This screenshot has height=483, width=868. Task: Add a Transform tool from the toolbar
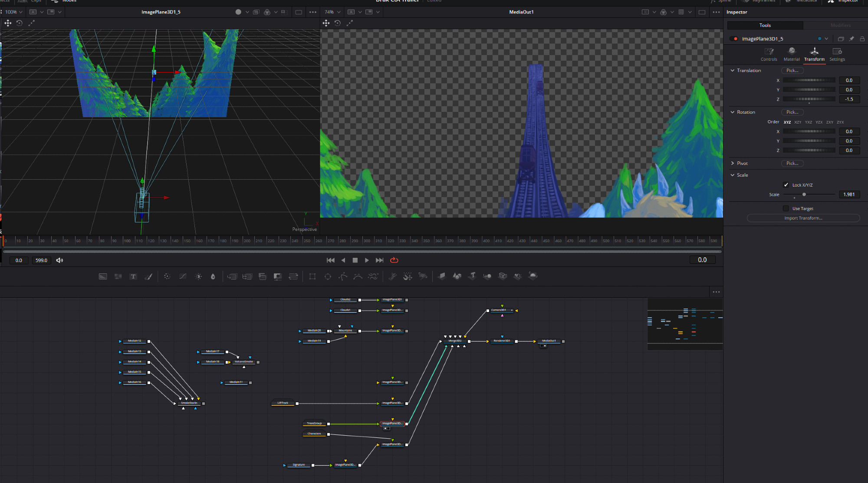293,276
